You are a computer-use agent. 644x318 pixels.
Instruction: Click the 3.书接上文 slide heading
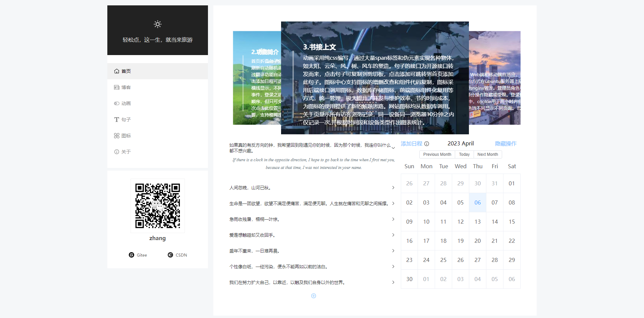click(319, 47)
